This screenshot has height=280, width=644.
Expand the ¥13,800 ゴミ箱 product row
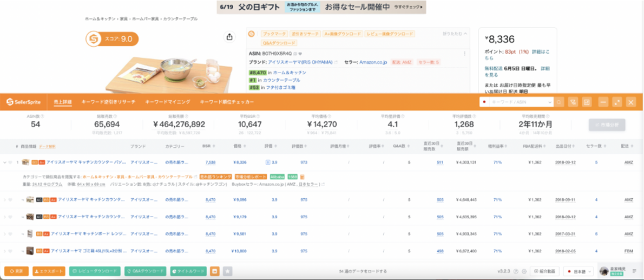tap(4, 251)
